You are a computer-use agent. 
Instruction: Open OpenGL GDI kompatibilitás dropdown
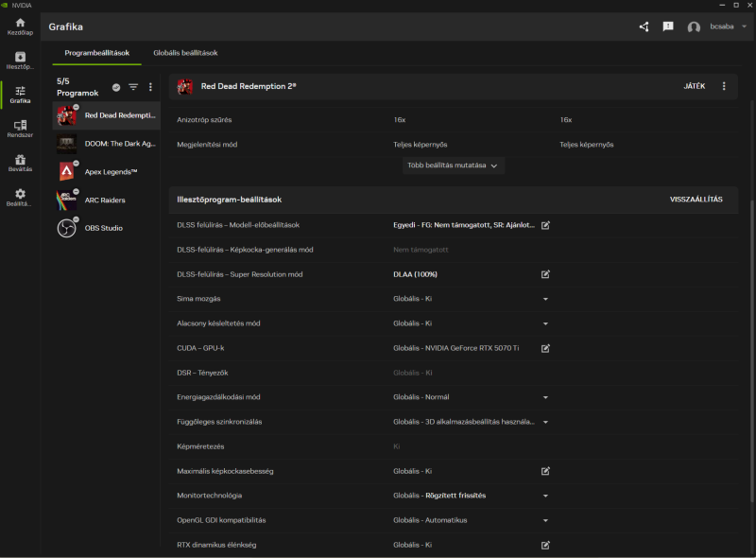pos(545,520)
